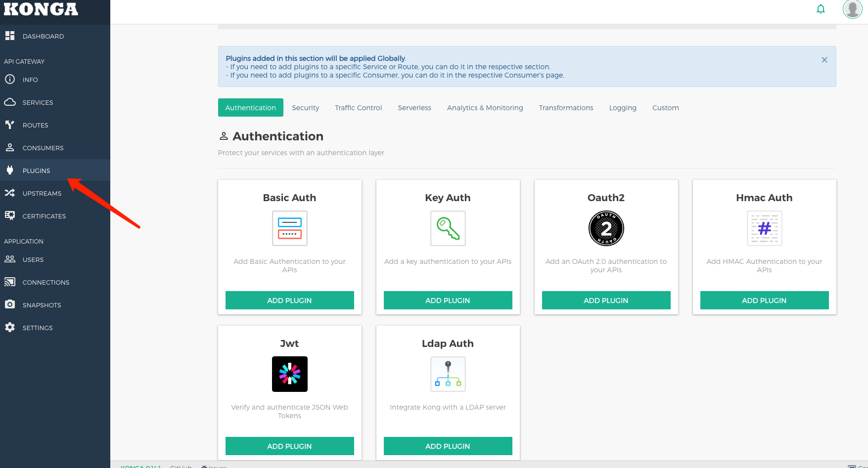Click the notification bell icon
868x468 pixels.
point(821,9)
